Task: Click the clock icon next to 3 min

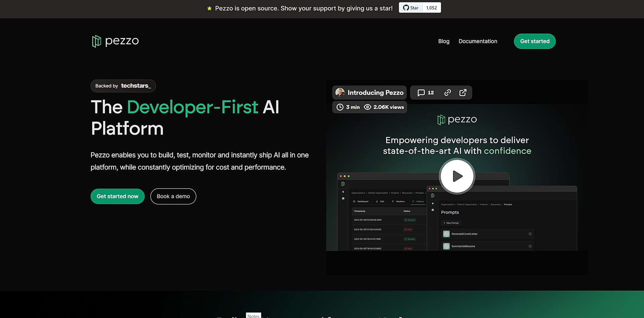Action: coord(339,107)
